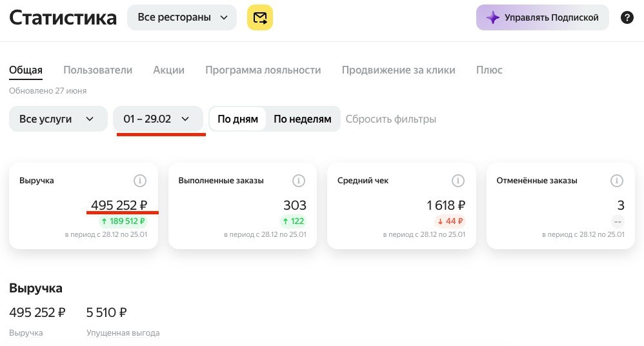The image size is (644, 346).
Task: Click the sparkle icon in Управлять Подпиской
Action: tap(492, 17)
